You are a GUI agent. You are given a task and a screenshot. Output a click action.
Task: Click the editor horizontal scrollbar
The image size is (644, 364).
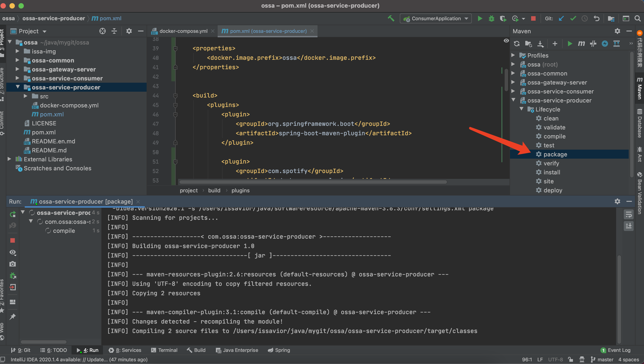(313, 182)
